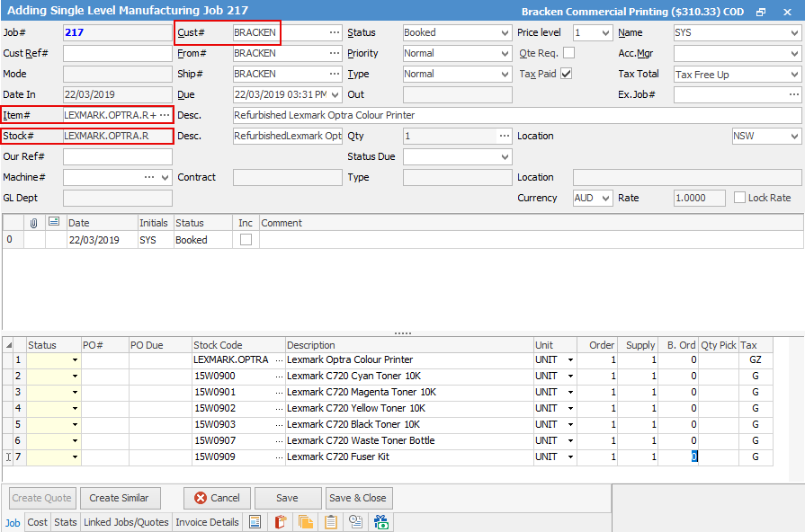Image resolution: width=805 pixels, height=532 pixels.
Task: Click the gift and money icon tab
Action: click(381, 522)
